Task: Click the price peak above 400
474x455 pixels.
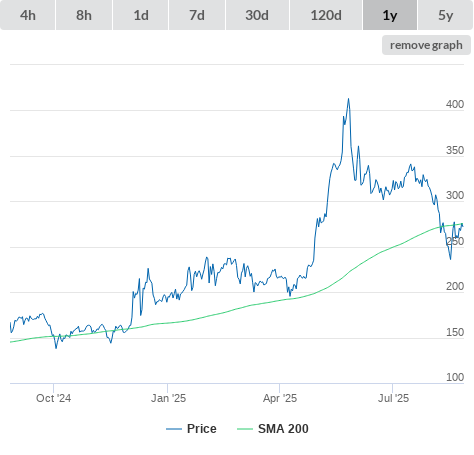Action: pyautogui.click(x=349, y=99)
